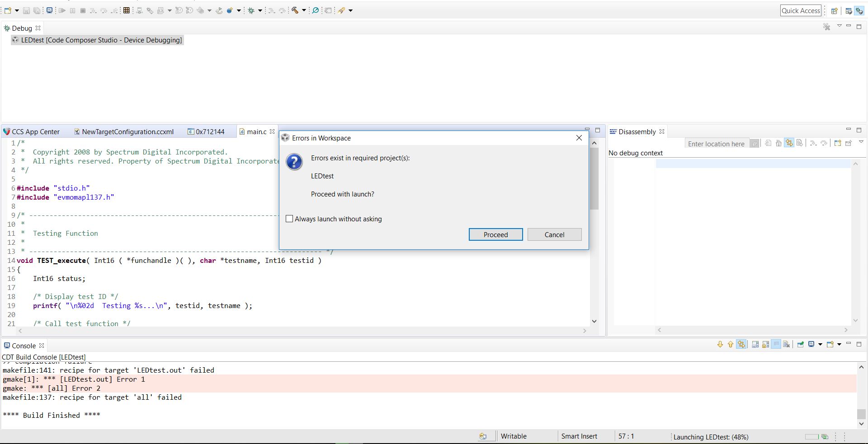Screen dimensions: 868x444
Task: Click progress view icon in status bar
Action: 825,437
